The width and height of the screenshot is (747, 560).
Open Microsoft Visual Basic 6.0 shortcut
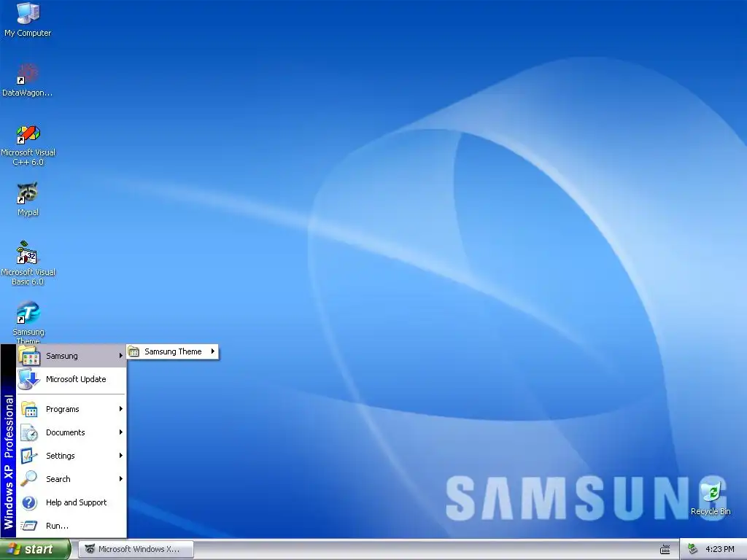coord(28,263)
